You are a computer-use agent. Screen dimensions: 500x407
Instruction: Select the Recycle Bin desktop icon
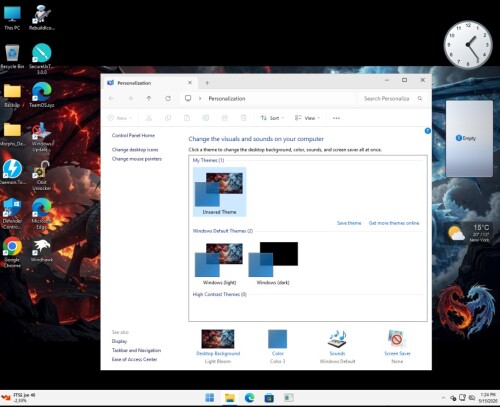12,57
